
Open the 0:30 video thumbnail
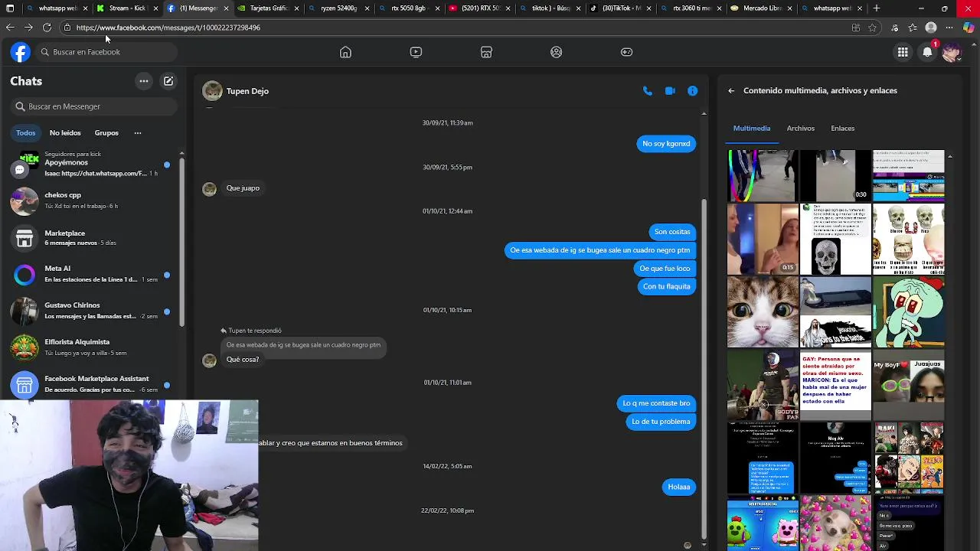(835, 175)
